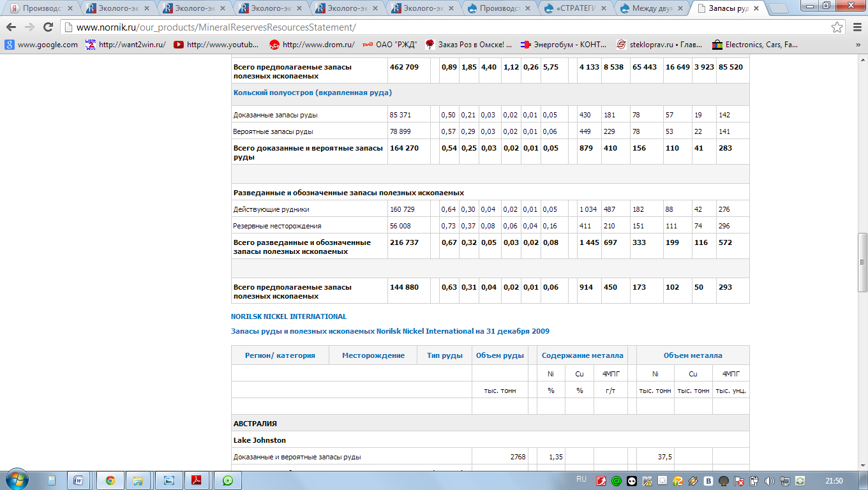Click the page vertical scrollbar thumb
The width and height of the screenshot is (868, 490).
(x=862, y=262)
